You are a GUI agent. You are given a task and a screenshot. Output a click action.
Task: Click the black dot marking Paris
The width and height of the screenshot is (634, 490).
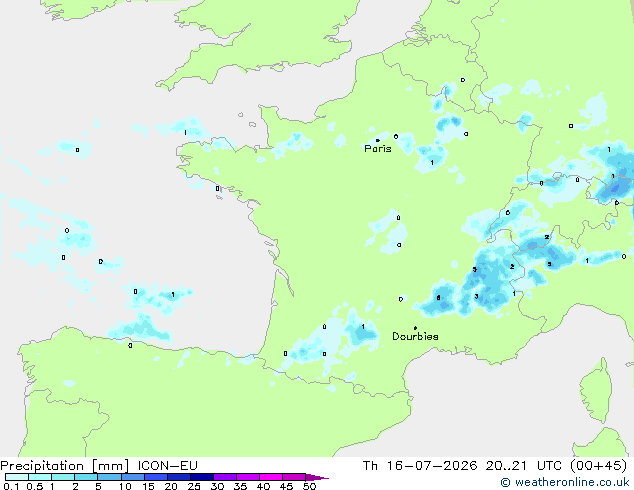(378, 140)
